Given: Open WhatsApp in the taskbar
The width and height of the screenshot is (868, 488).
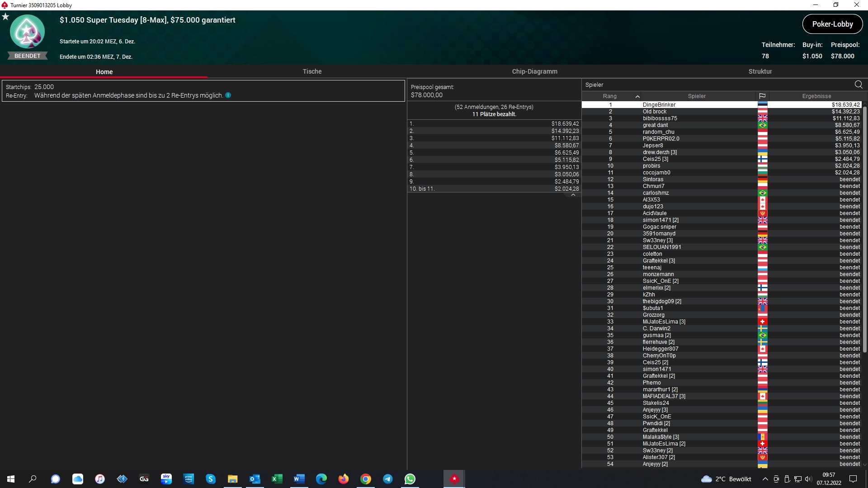Looking at the screenshot, I should pyautogui.click(x=410, y=479).
